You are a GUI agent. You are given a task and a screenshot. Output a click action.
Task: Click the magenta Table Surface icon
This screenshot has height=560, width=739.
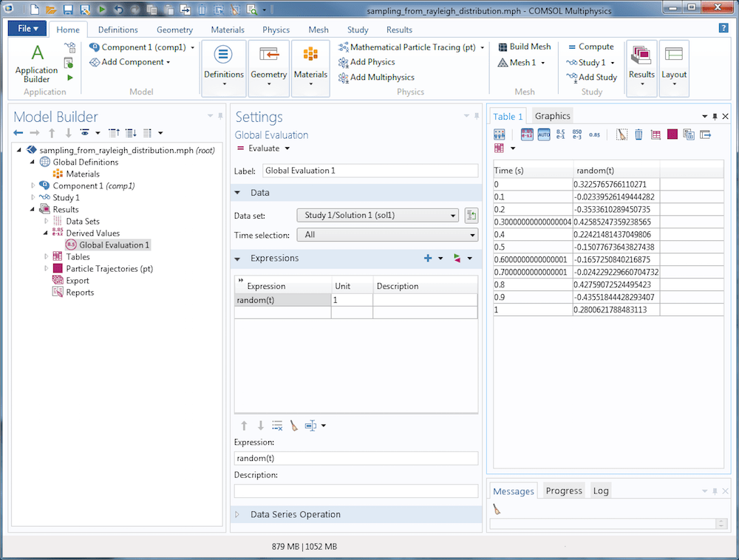672,134
